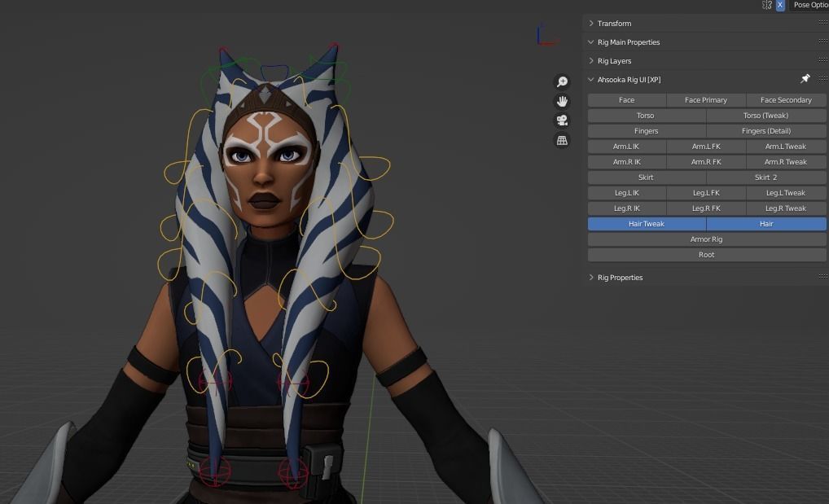Collapse the Rig Main Properties panel
The height and width of the screenshot is (504, 829).
click(x=628, y=42)
